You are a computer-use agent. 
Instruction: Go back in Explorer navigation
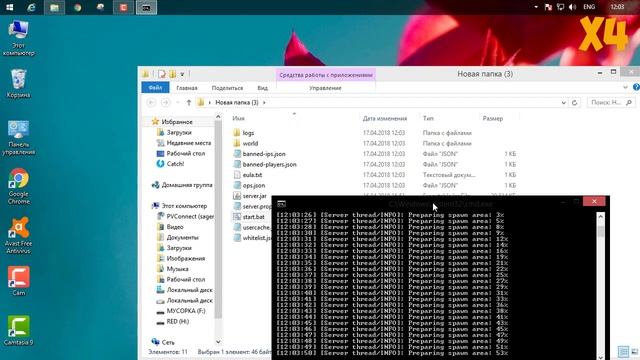coord(151,102)
